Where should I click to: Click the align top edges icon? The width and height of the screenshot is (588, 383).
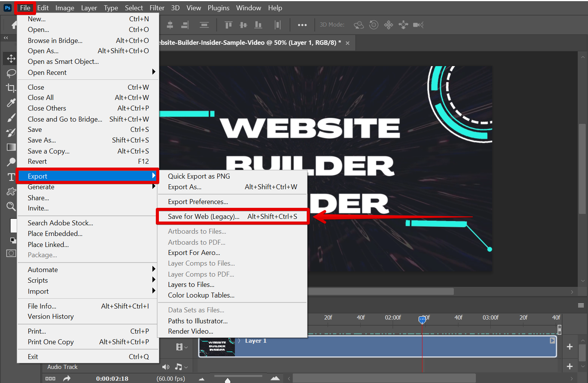pos(228,25)
